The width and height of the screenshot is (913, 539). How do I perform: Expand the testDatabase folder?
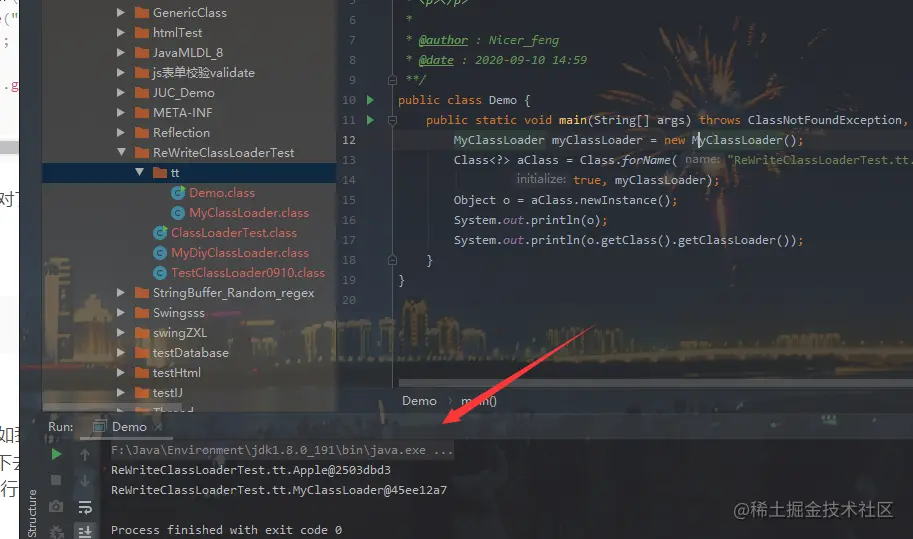pos(121,353)
